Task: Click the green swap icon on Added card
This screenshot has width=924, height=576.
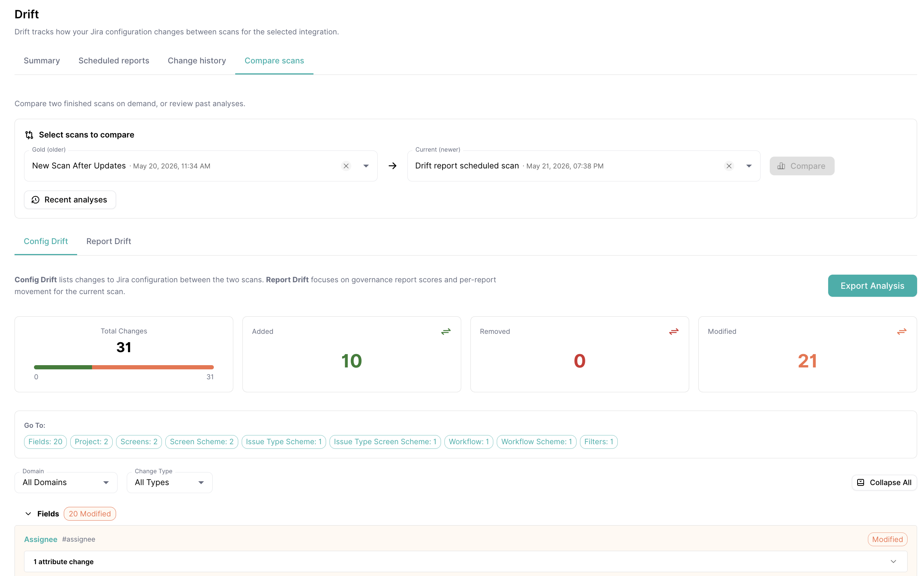Action: click(446, 332)
